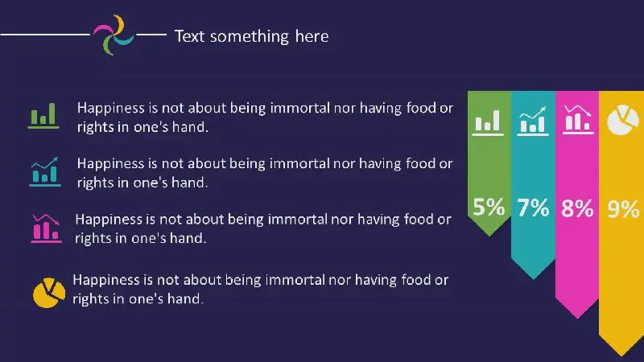Click the "Text something here" title
This screenshot has width=644, height=362.
[x=251, y=35]
